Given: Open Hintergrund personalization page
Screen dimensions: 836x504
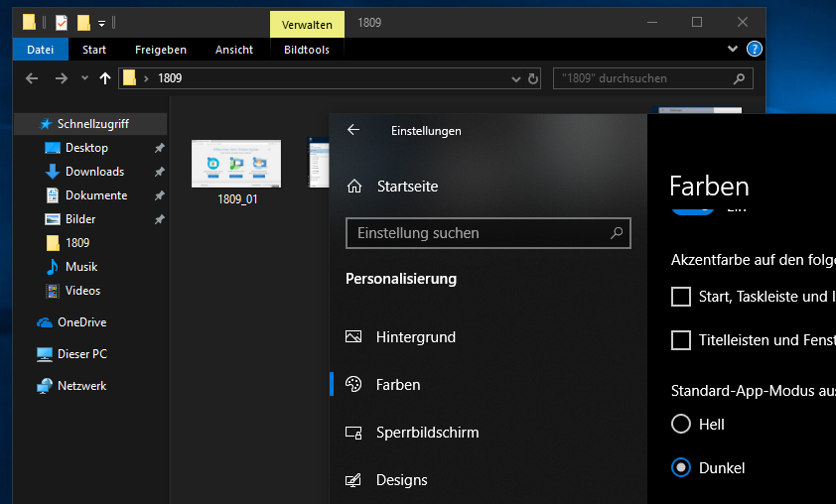Looking at the screenshot, I should [415, 337].
